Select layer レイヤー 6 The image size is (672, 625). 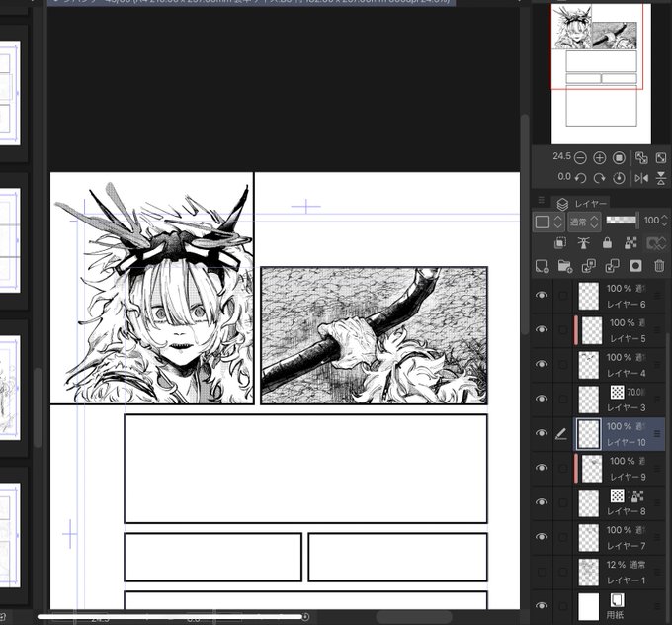coord(620,296)
